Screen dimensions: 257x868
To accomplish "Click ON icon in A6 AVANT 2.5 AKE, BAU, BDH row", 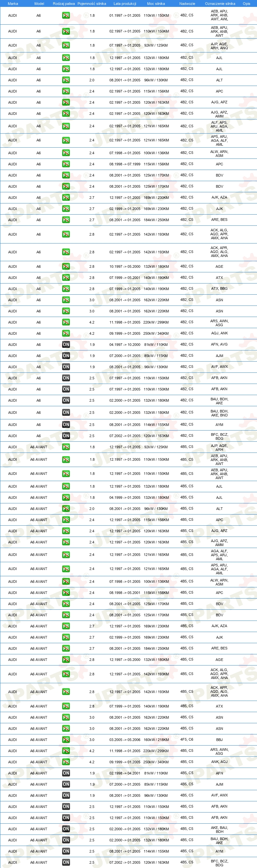I will click(66, 829).
